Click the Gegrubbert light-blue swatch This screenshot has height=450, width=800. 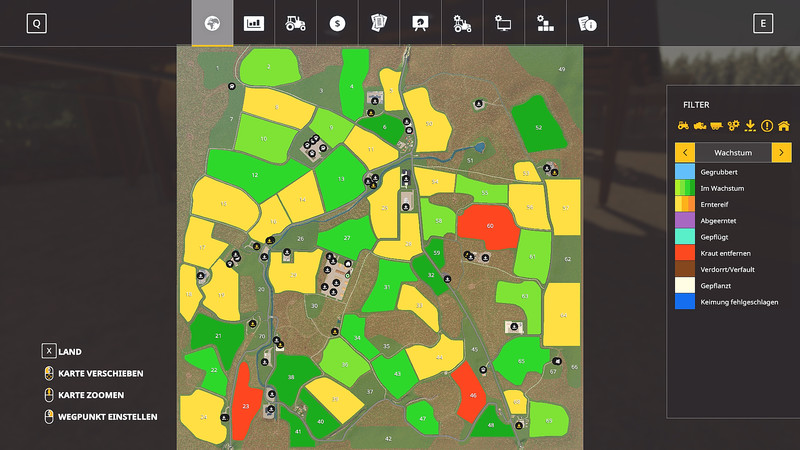pyautogui.click(x=685, y=171)
